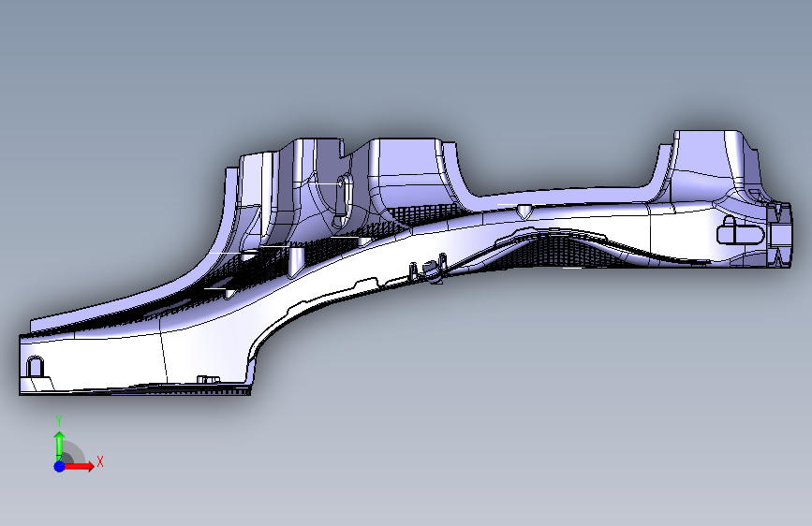812x526 pixels.
Task: Click the "X" axis label
Action: pyautogui.click(x=100, y=461)
